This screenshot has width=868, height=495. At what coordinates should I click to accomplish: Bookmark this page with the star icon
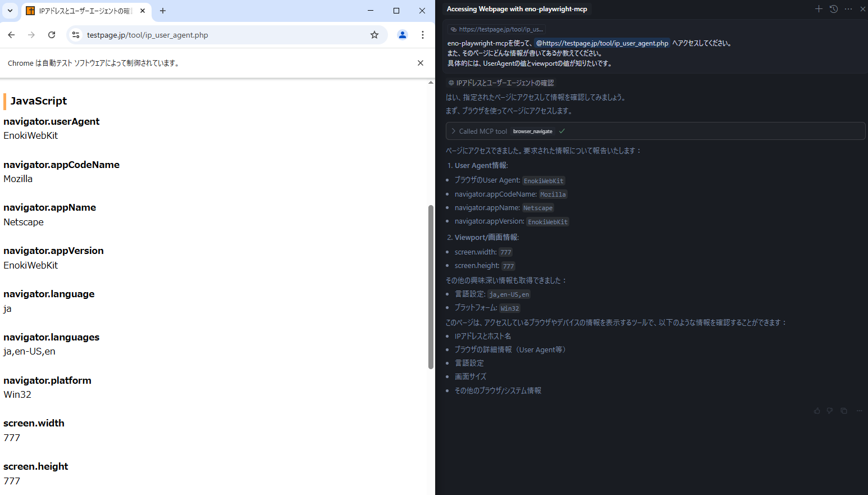pyautogui.click(x=374, y=35)
